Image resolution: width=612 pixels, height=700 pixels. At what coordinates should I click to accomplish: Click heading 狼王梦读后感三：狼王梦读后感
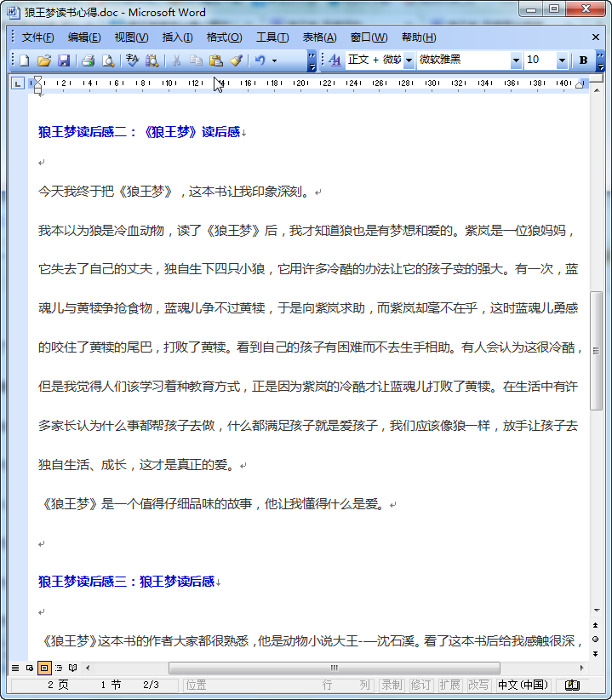127,582
